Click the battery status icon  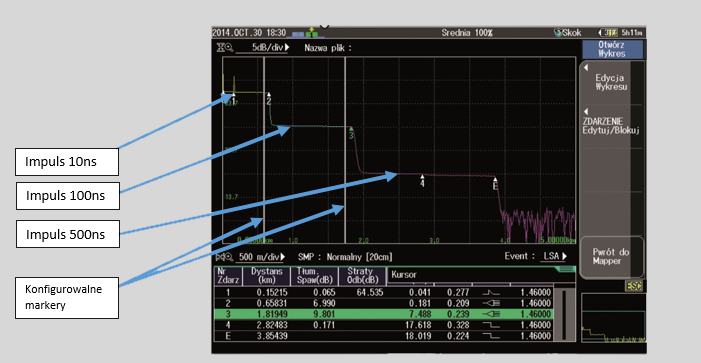pyautogui.click(x=608, y=33)
